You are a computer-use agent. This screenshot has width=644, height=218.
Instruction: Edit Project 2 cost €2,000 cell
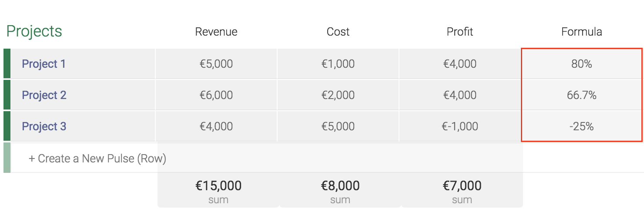pos(338,95)
